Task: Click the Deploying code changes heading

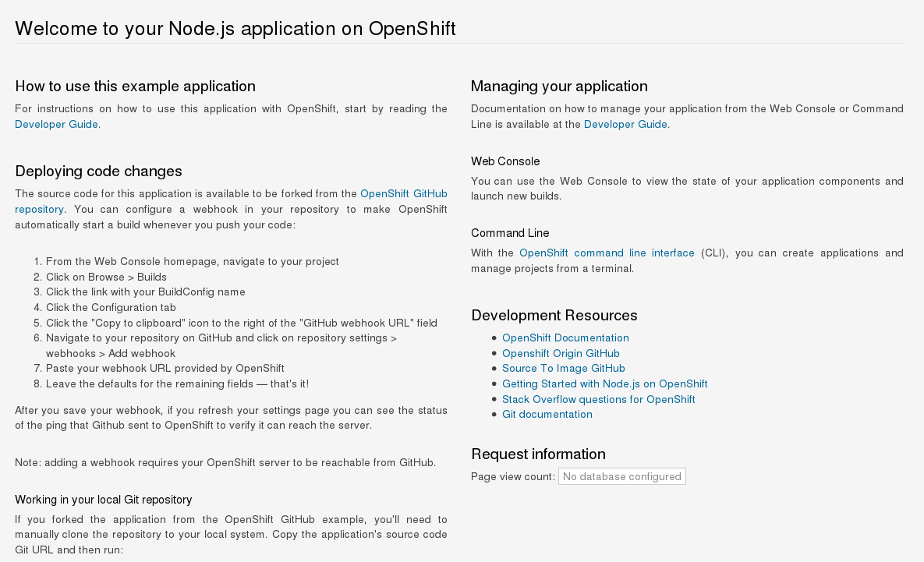Action: tap(98, 171)
